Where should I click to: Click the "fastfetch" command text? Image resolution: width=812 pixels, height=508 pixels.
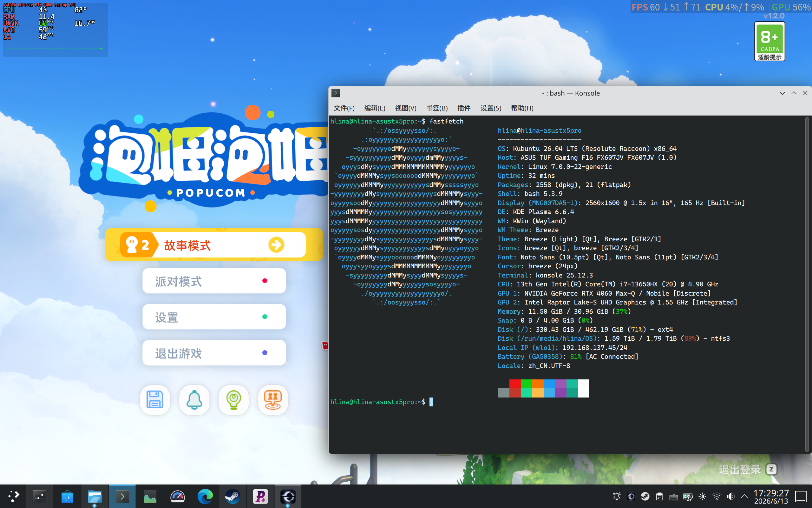446,121
